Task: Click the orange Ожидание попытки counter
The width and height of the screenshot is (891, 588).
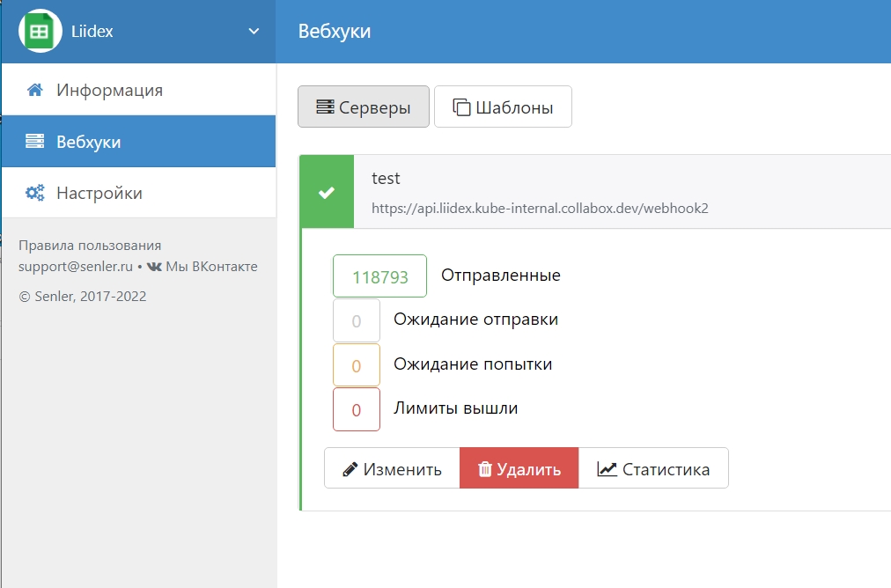Action: (x=357, y=365)
